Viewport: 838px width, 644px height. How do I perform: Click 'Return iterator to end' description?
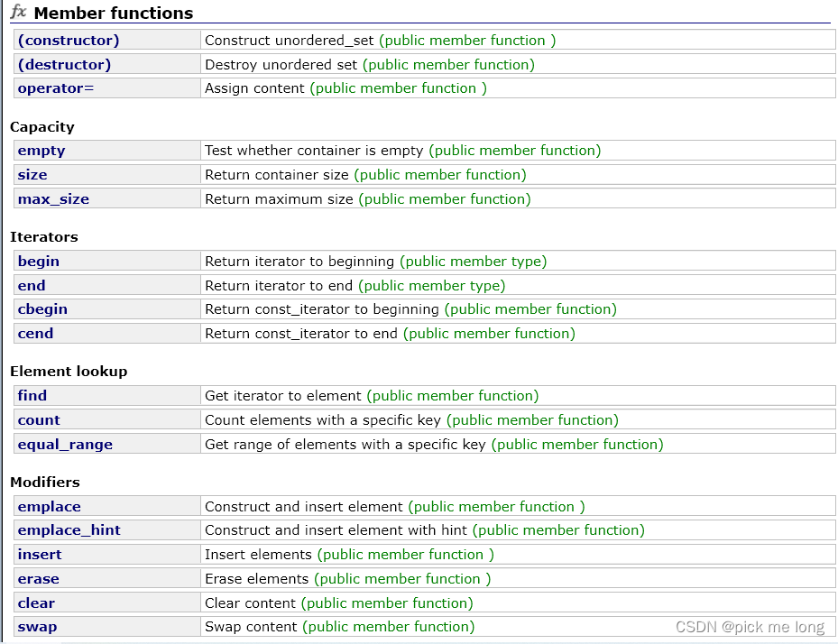coord(279,285)
